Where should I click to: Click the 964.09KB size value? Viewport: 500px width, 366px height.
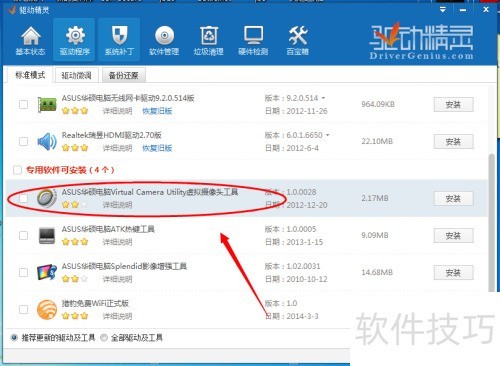378,104
